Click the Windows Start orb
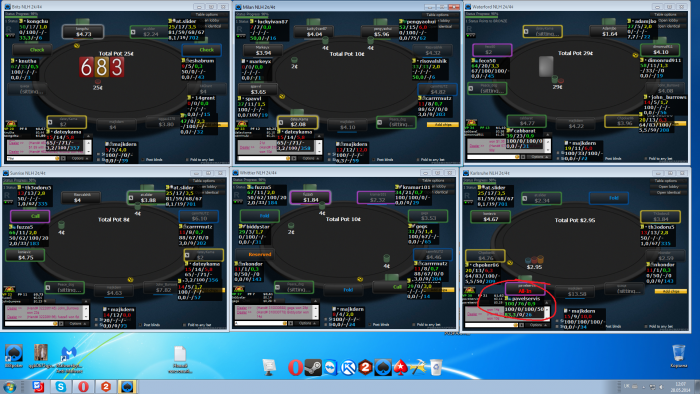 tap(9, 386)
